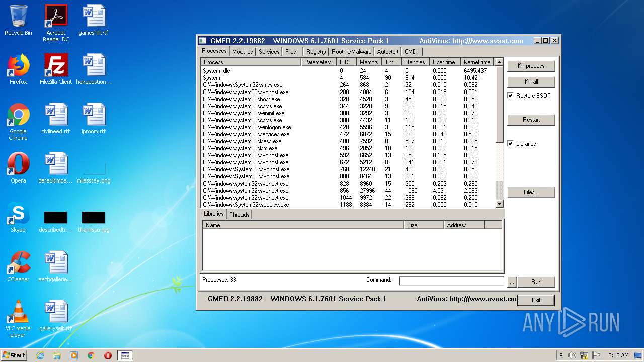Focus the Command input field
Image resolution: width=644 pixels, height=362 pixels.
tap(451, 281)
